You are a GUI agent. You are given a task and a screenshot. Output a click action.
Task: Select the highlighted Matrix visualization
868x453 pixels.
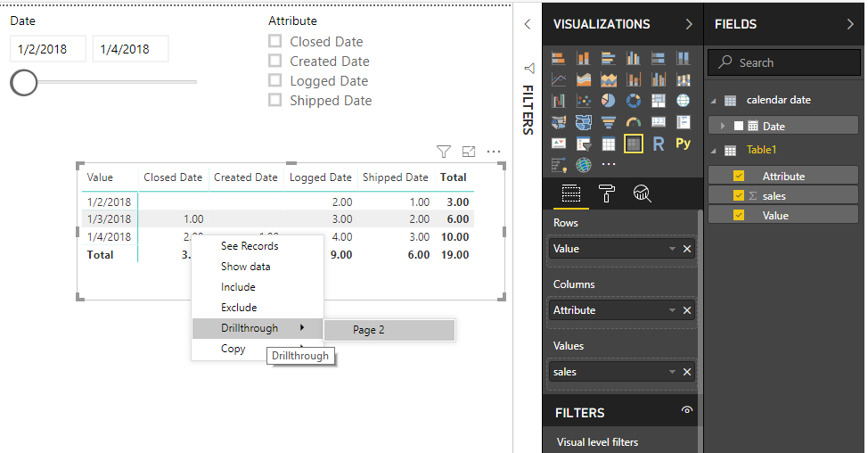tap(634, 144)
